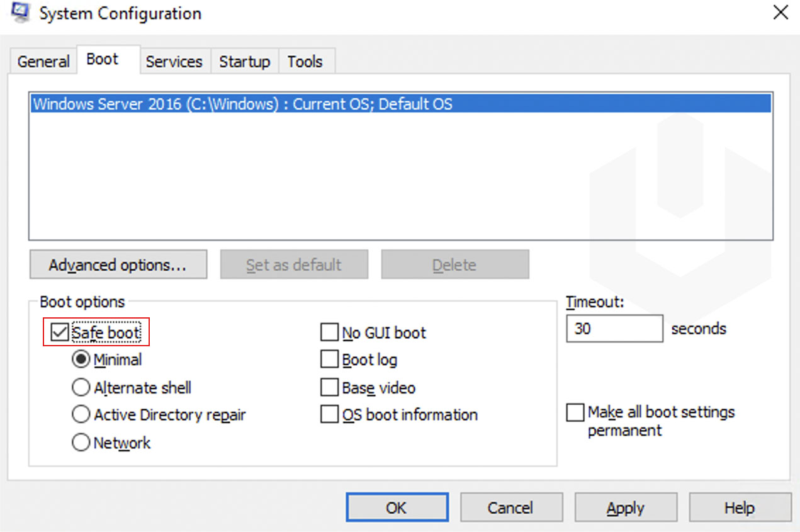Choose Active Directory repair mode
Viewport: 800px width, 532px height.
(x=81, y=414)
